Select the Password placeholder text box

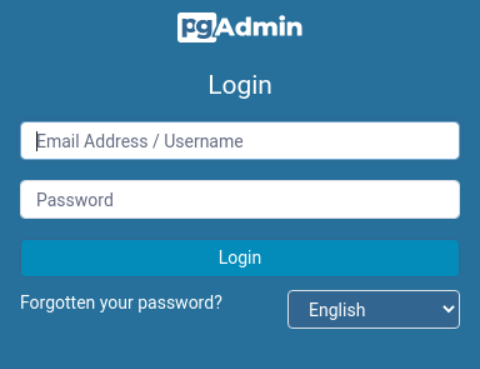tap(240, 199)
